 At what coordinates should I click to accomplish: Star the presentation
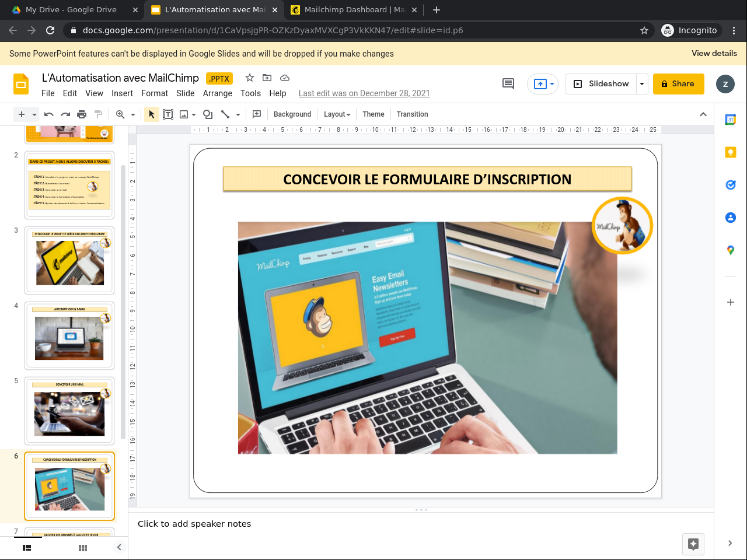coord(250,78)
